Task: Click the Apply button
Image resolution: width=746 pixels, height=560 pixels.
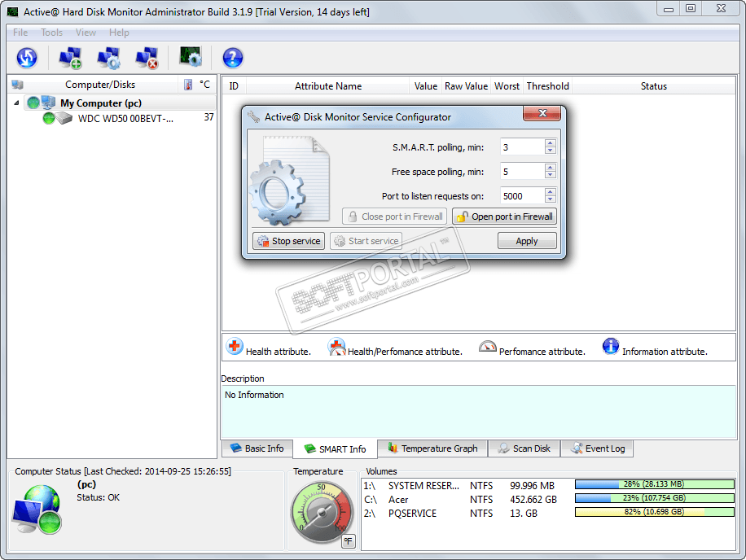Action: click(x=527, y=241)
